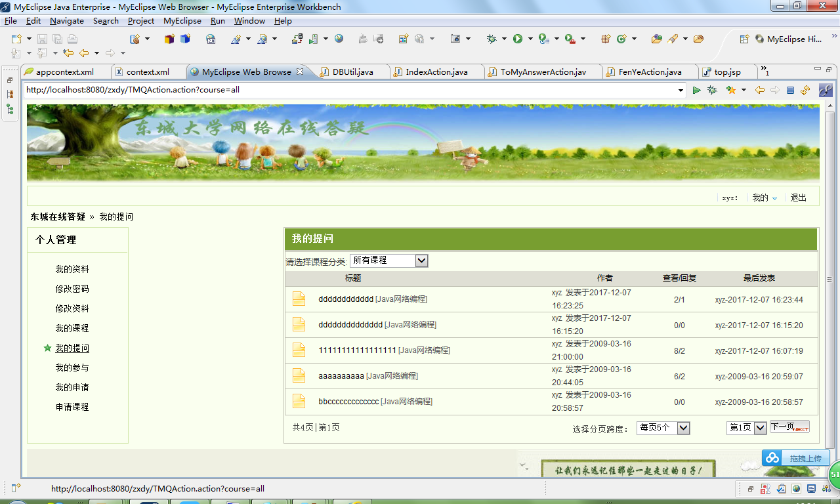Open the 第1页 page selector dropdown

[x=746, y=427]
